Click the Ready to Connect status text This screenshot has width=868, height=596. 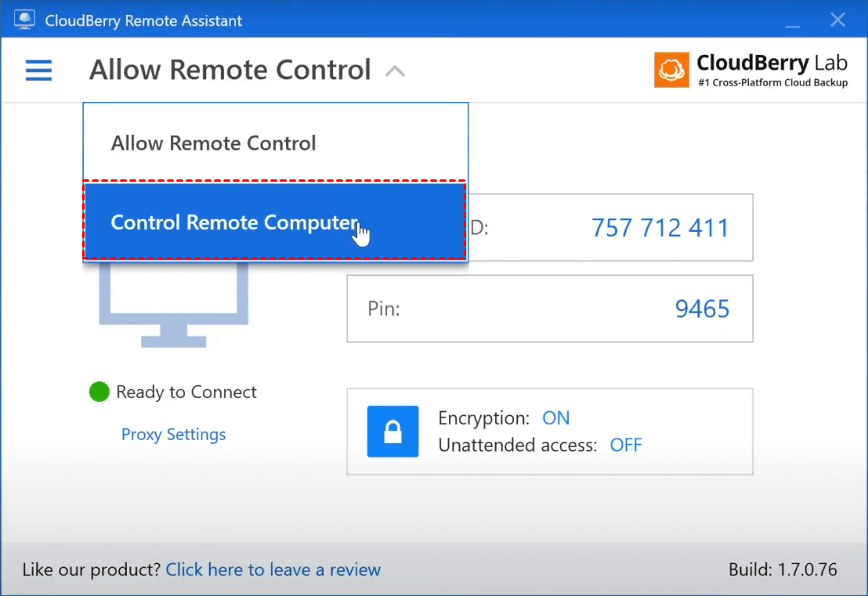point(186,392)
